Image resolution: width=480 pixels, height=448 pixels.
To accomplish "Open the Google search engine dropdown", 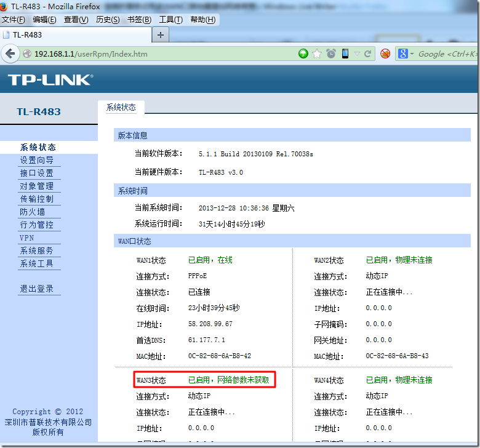I will point(406,54).
